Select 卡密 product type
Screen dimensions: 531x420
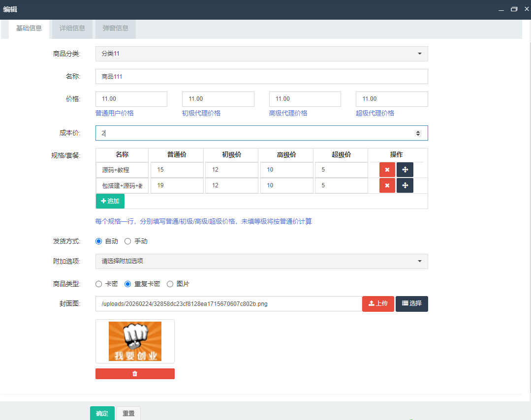pos(98,284)
